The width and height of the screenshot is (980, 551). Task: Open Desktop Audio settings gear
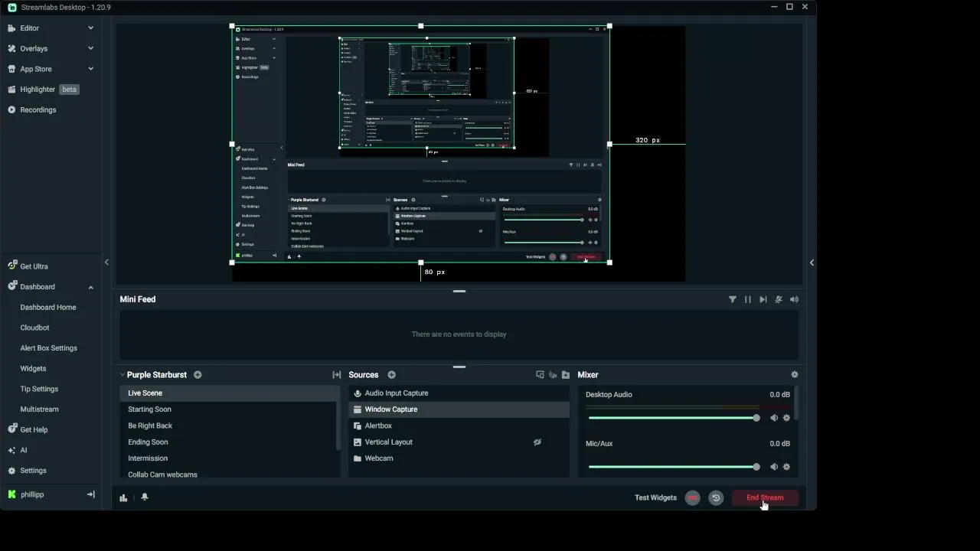[x=786, y=418]
